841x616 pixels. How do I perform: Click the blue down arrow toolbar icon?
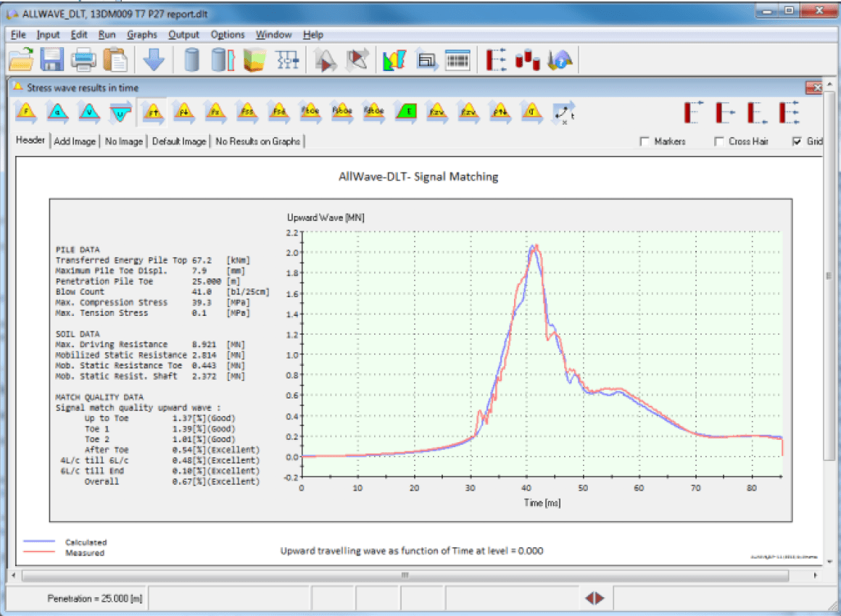coord(153,59)
